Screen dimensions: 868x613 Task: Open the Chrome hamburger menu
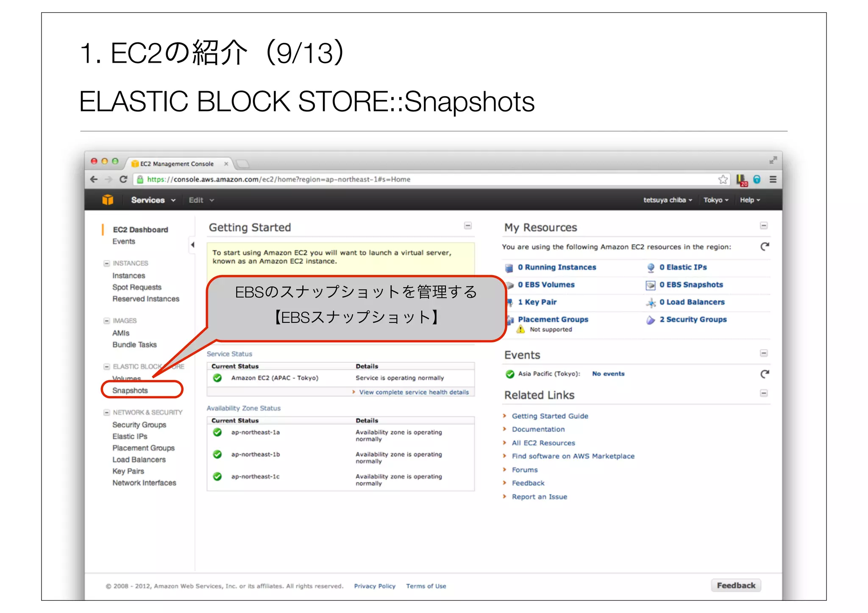pyautogui.click(x=773, y=180)
